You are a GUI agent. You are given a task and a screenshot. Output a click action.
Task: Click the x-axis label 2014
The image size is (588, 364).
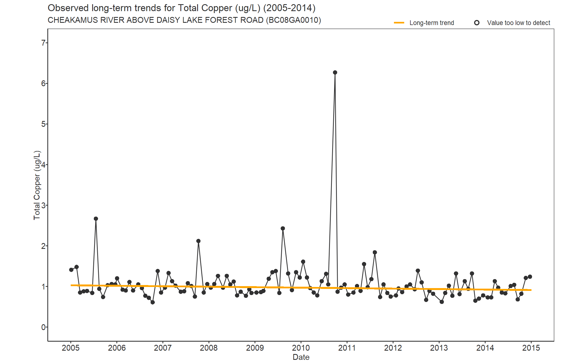tap(485, 348)
